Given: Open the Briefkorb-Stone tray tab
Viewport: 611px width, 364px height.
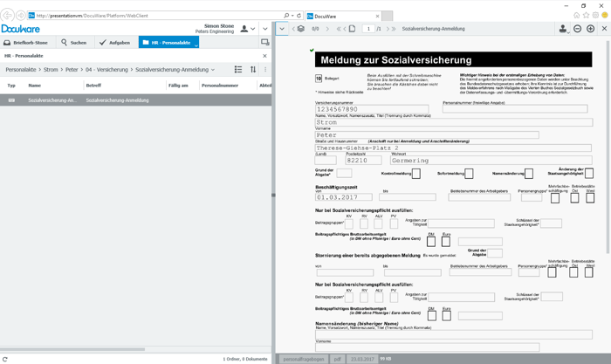Looking at the screenshot, I should 25,43.
